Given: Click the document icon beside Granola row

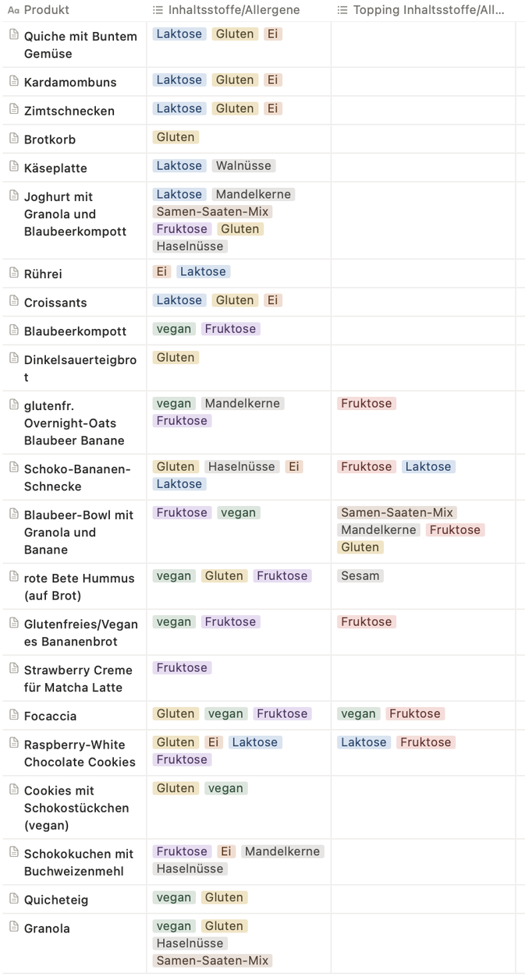Looking at the screenshot, I should [x=13, y=927].
